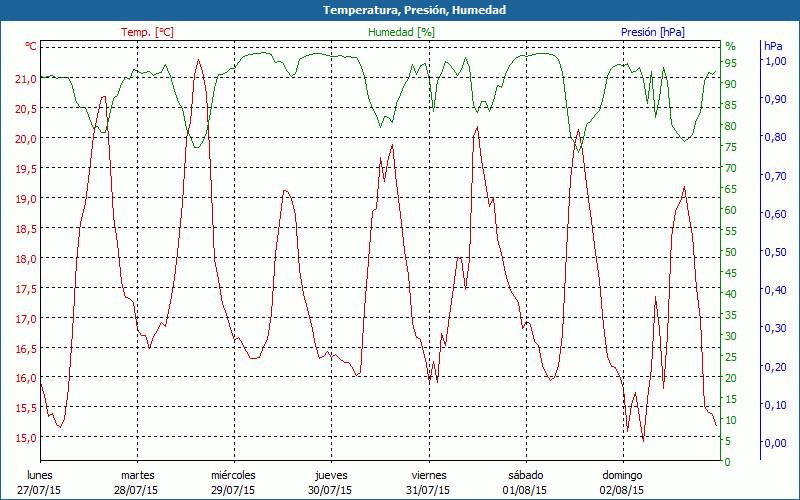Screen dimensions: 800x500
Task: Click temperature axis value '17,5'
Action: 26,289
